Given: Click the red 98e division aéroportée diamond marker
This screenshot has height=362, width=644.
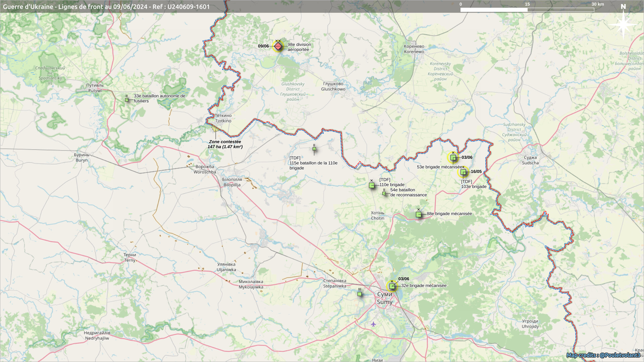Looking at the screenshot, I should click(278, 46).
